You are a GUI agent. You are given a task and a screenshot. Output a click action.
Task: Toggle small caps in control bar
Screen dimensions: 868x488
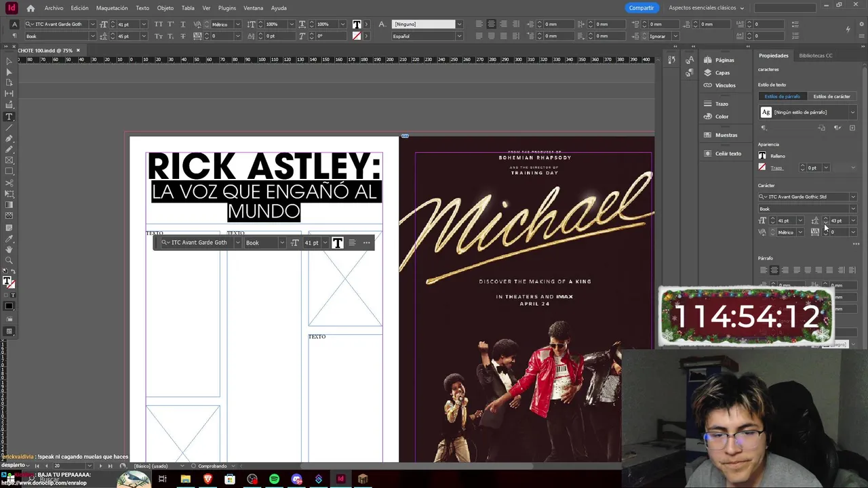(159, 36)
